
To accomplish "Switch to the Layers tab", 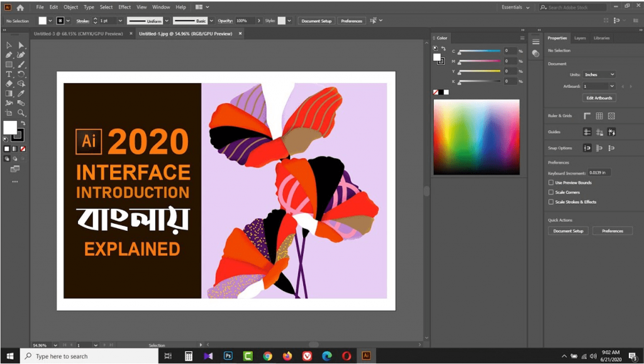I will coord(580,38).
